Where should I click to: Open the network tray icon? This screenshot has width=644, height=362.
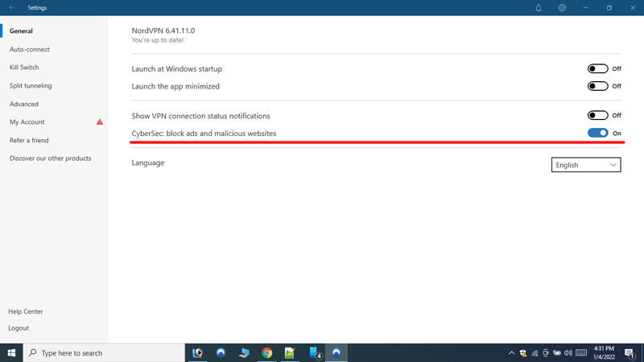coord(535,353)
